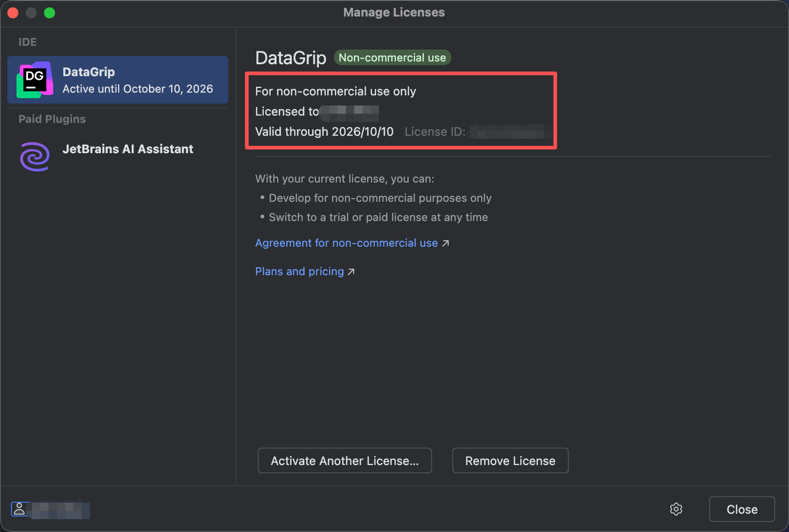Open the Plans and pricing link

coord(299,272)
